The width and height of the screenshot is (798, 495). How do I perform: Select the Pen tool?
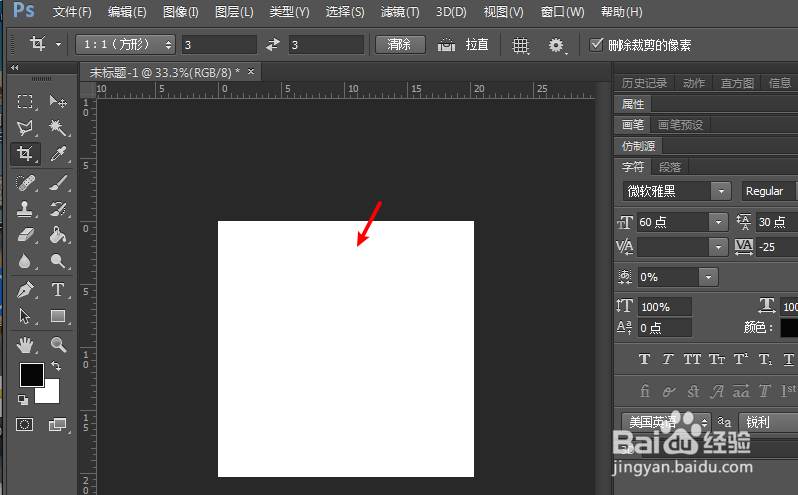[25, 290]
